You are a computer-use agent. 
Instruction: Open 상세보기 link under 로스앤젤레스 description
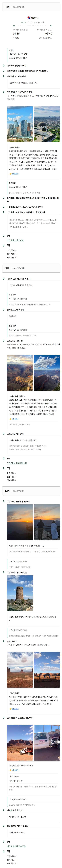coord(15,173)
